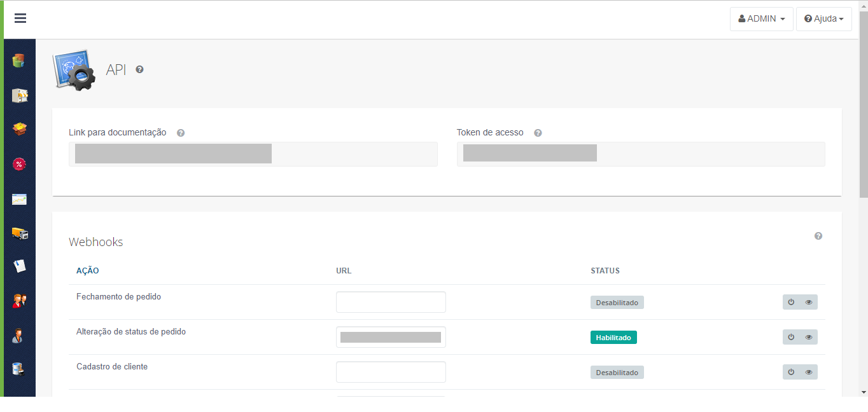Click the Token de acesso field
Screen dimensions: 868x412
641,154
